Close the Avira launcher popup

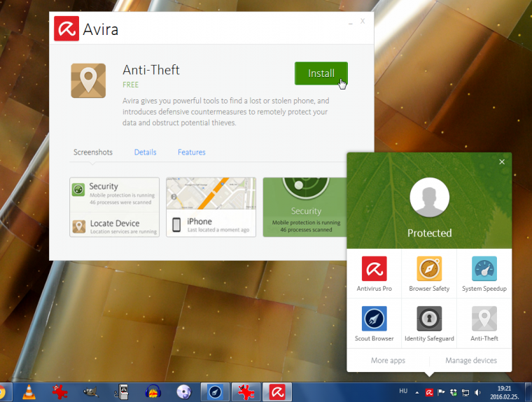coord(502,162)
